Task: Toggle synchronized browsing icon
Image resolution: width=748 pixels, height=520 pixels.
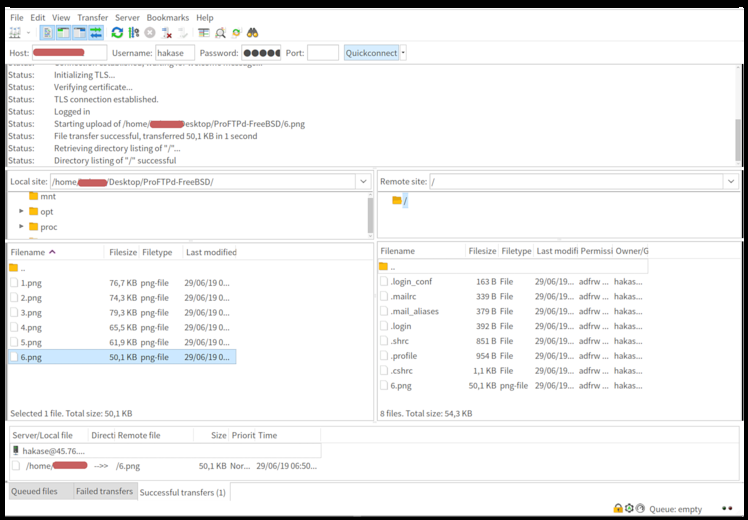Action: (236, 33)
